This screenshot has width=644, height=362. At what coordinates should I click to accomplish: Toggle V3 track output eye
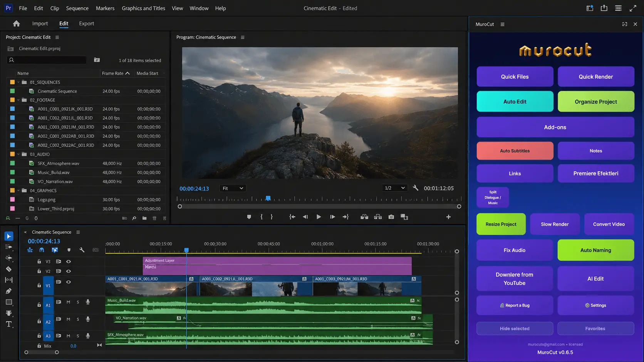tap(69, 262)
